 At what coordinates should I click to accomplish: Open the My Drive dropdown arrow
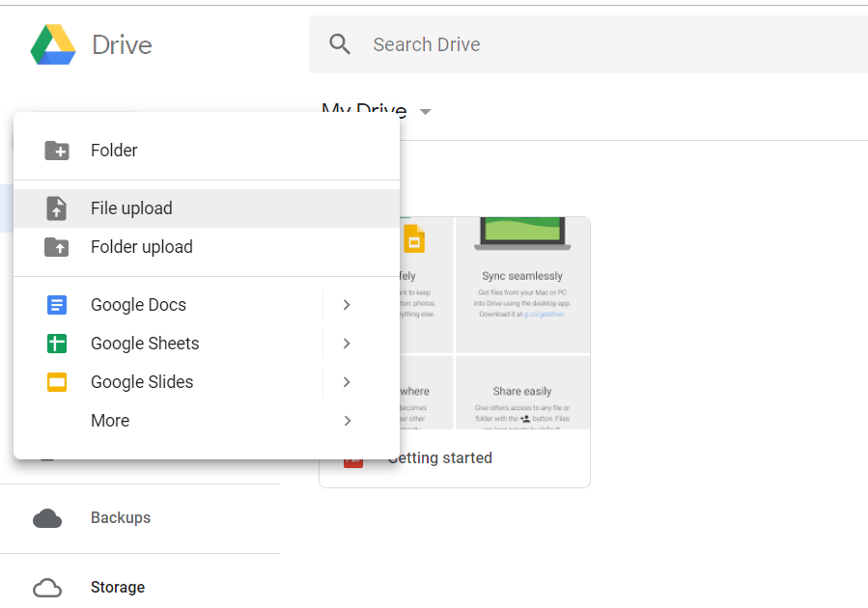(425, 112)
